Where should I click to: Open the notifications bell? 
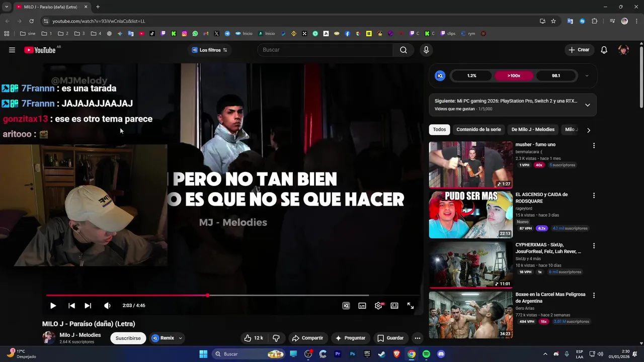604,50
